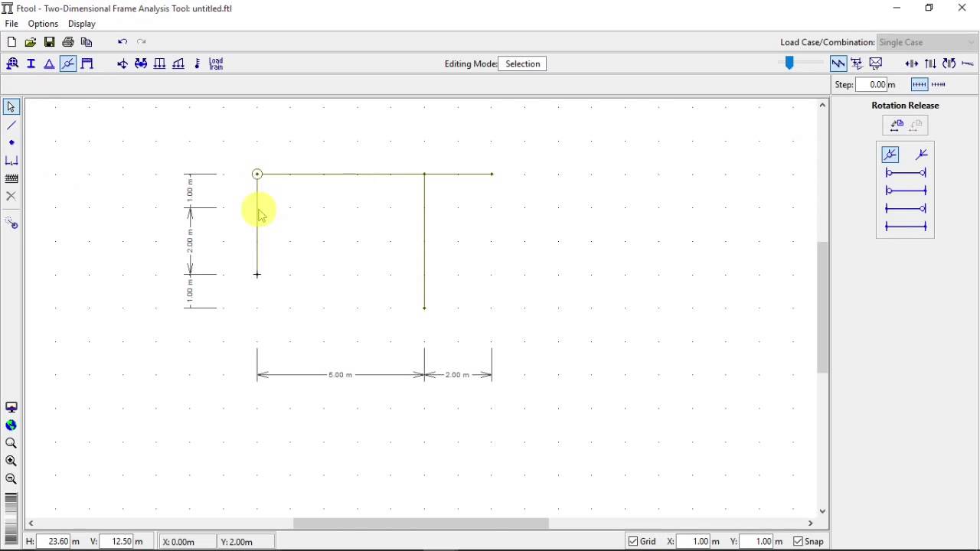The image size is (980, 551).
Task: Click the vertical scrollbar thumb
Action: point(822,308)
